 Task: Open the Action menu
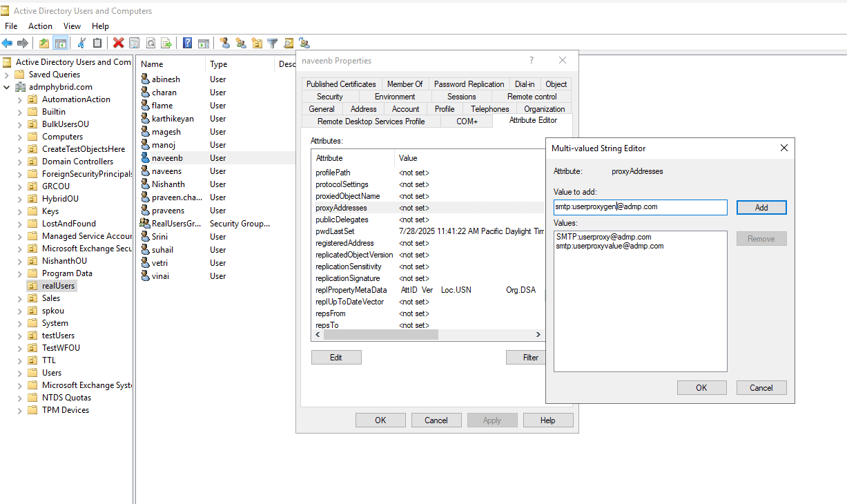40,26
